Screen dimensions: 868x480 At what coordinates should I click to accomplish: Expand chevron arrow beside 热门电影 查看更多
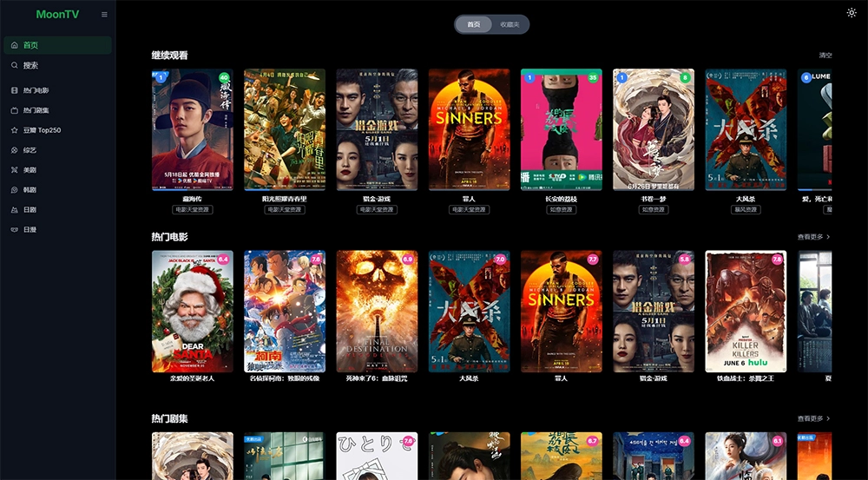tap(828, 237)
